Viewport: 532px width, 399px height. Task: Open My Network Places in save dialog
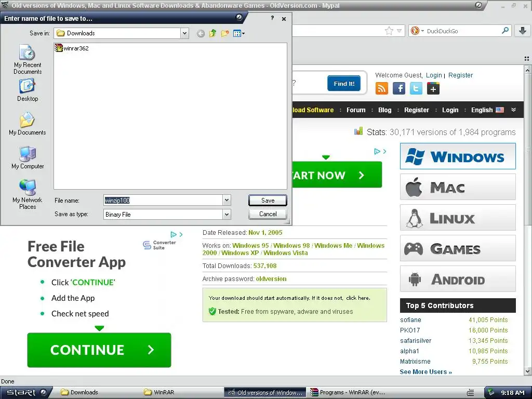point(28,194)
